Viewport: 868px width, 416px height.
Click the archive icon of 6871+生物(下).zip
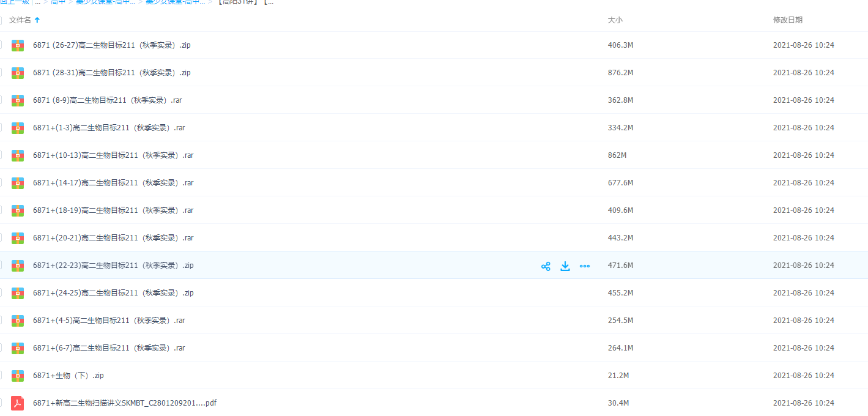click(x=18, y=376)
